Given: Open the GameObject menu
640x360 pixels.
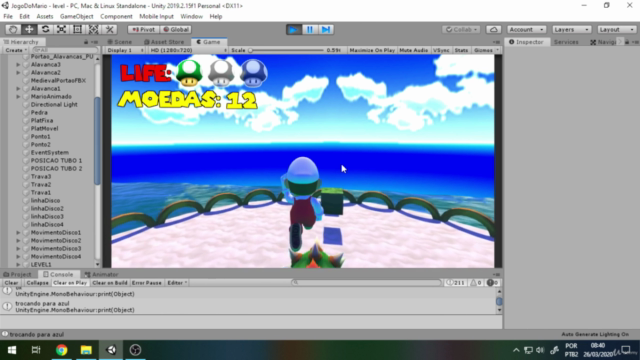Looking at the screenshot, I should [77, 17].
